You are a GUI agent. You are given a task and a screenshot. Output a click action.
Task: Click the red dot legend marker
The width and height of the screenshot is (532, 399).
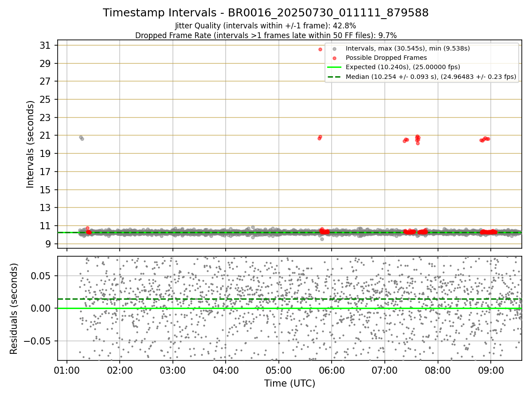pos(335,58)
